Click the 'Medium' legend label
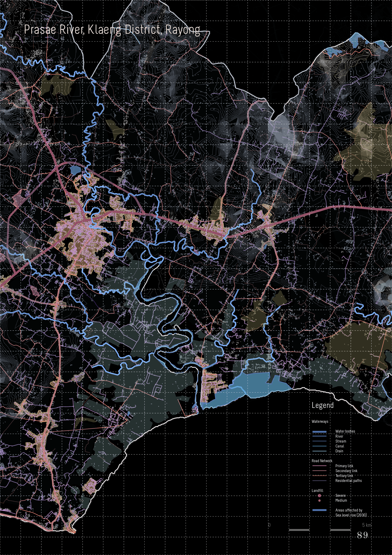Screen dimensions: 392x555 pos(341,500)
